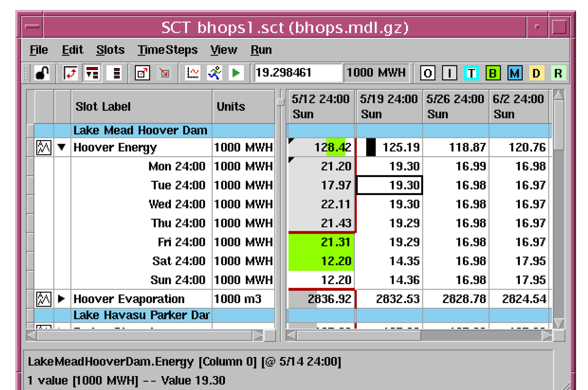
Task: Click the 125.19 Hoover Energy cell
Action: pyautogui.click(x=389, y=147)
